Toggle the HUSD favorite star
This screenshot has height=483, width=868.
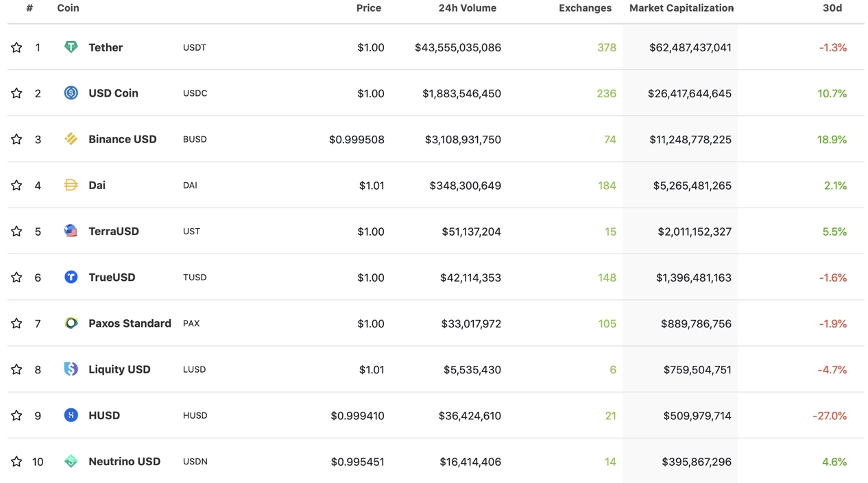pyautogui.click(x=16, y=415)
